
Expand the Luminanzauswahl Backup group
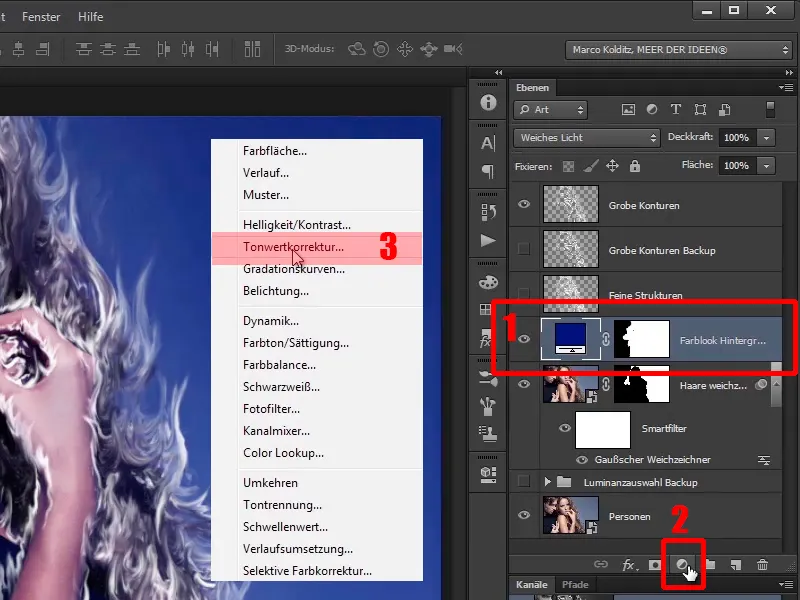click(x=548, y=482)
